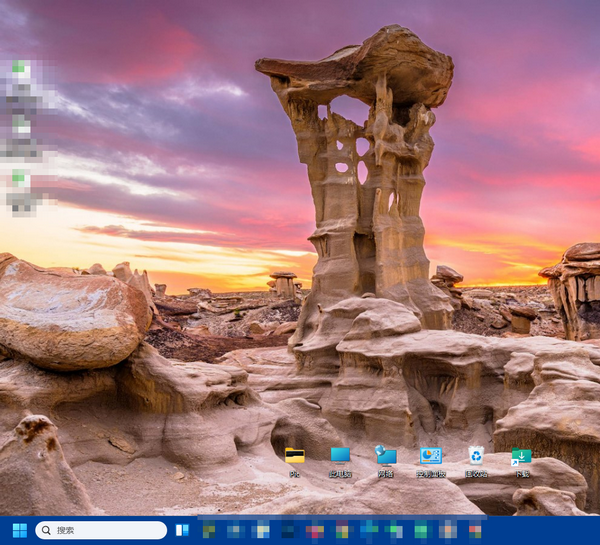This screenshot has width=600, height=545.
Task: Click the magnifier icon in the search box
Action: pos(46,530)
